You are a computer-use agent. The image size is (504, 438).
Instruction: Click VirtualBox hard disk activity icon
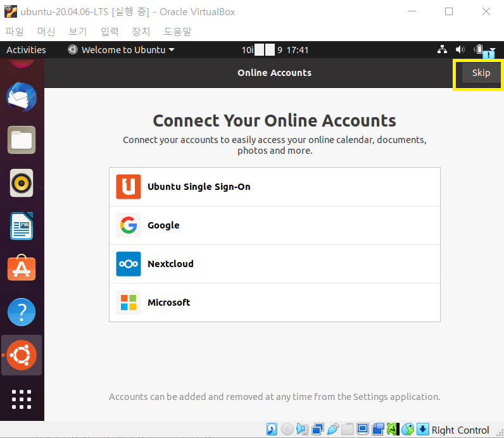pyautogui.click(x=272, y=429)
